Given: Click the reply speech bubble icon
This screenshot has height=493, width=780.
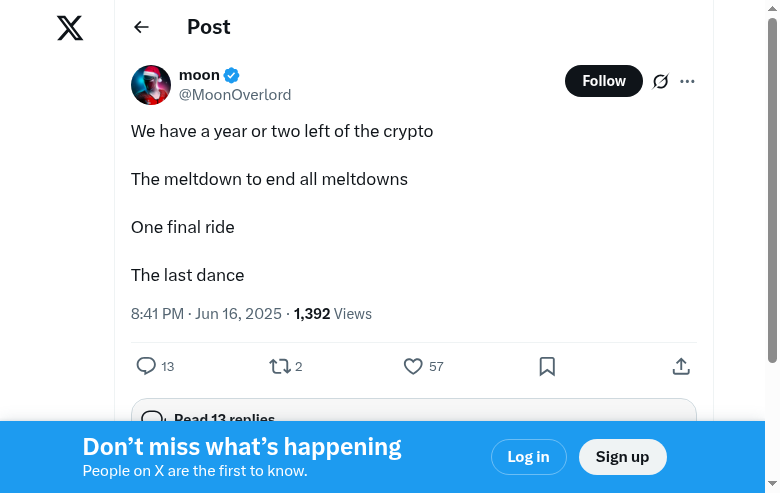Looking at the screenshot, I should click(x=146, y=366).
